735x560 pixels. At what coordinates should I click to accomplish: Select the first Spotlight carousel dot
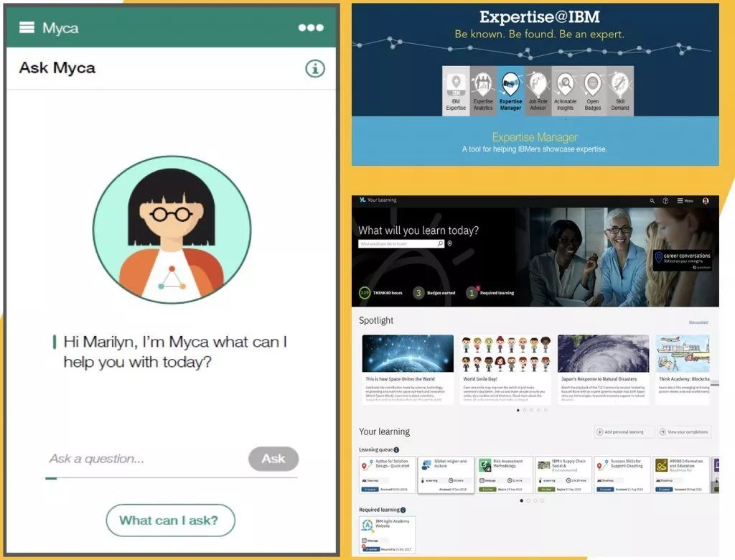[x=518, y=411]
